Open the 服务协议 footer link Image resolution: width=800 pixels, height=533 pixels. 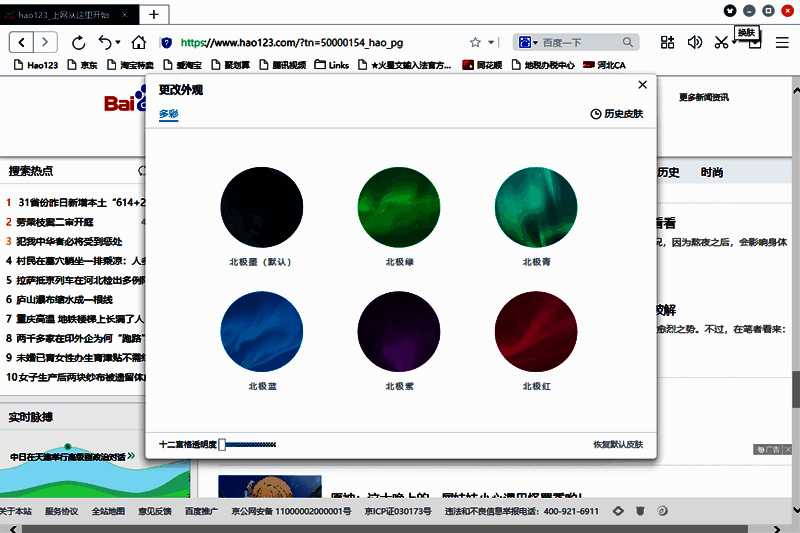click(x=62, y=511)
